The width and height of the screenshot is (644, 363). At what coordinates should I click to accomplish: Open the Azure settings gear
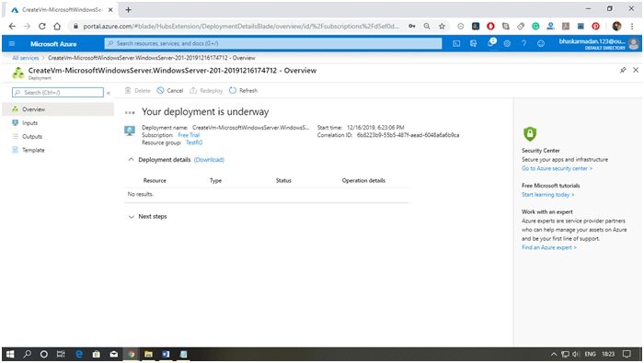[x=507, y=43]
